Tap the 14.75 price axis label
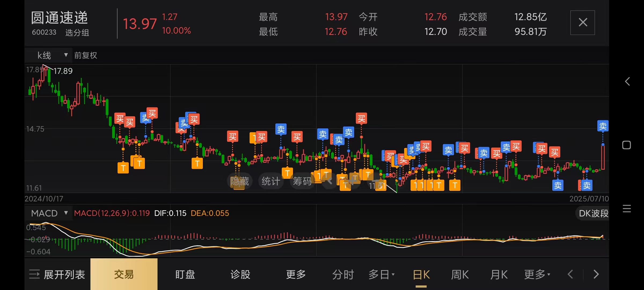The width and height of the screenshot is (644, 290). (x=35, y=129)
